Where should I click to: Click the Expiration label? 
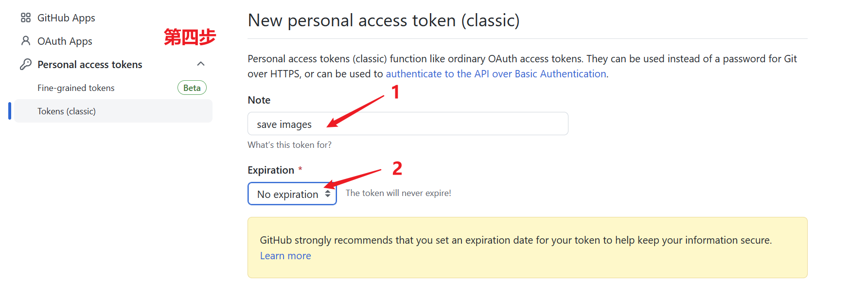(271, 170)
